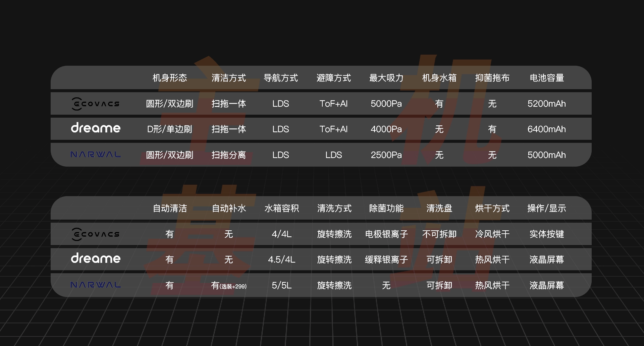The width and height of the screenshot is (644, 346).
Task: Select the 导航方式 column header
Action: coord(281,78)
